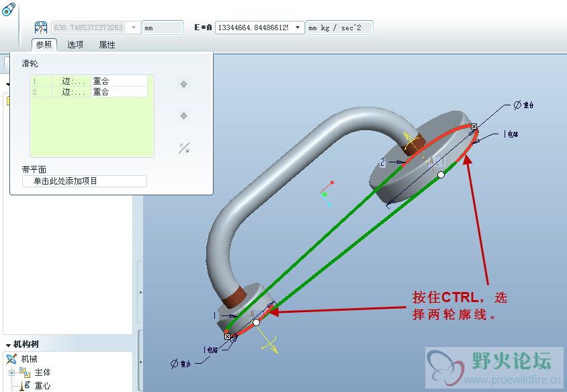Click the pulley label 1 in viewport
Image resolution: width=567 pixels, height=392 pixels.
(x=215, y=315)
